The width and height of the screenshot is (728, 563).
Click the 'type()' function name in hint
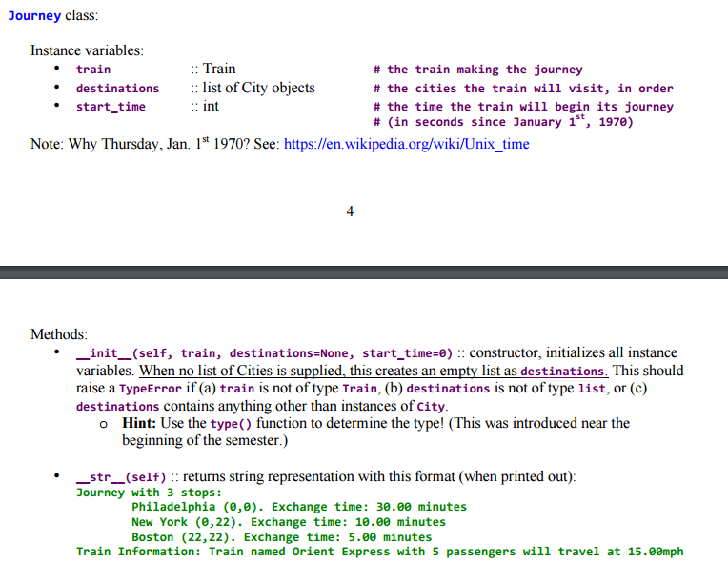pos(231,424)
